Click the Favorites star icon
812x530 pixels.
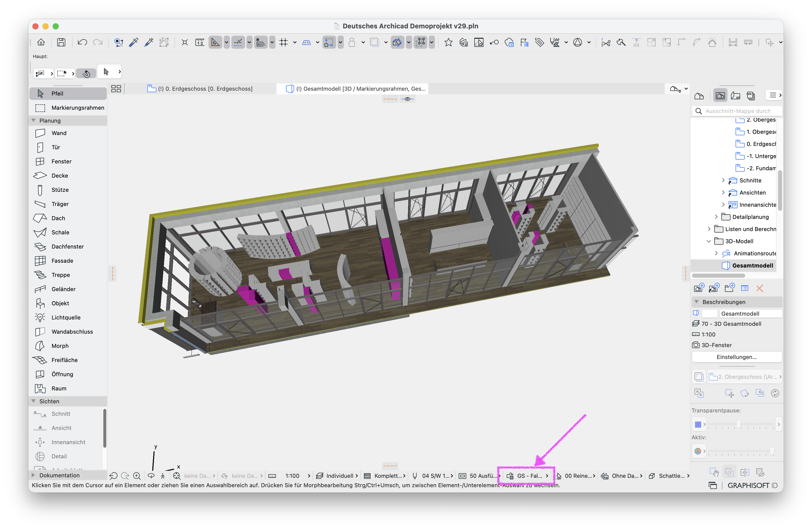click(448, 42)
